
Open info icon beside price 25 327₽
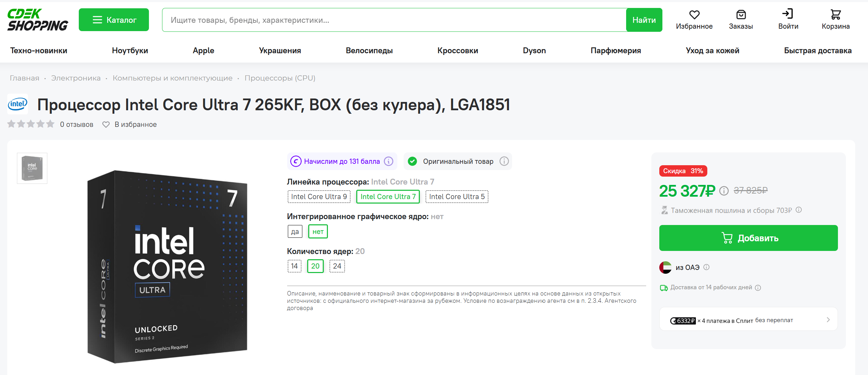click(724, 191)
